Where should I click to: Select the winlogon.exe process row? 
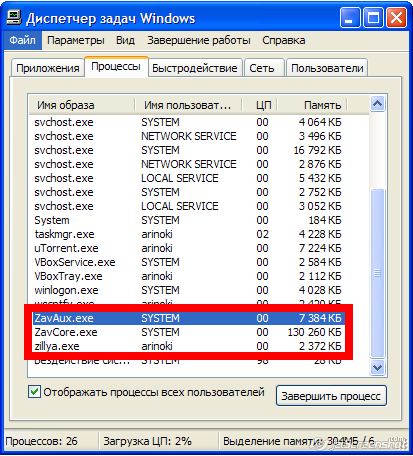tap(188, 290)
